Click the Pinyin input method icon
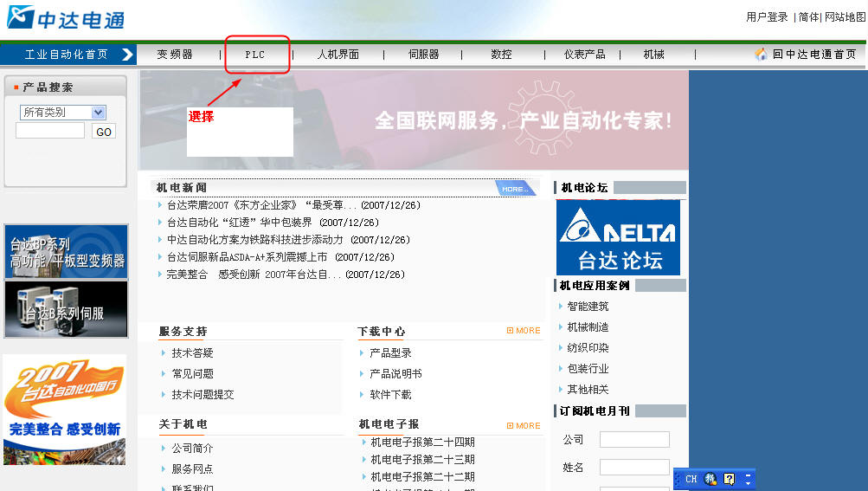868x491 pixels. click(x=710, y=479)
